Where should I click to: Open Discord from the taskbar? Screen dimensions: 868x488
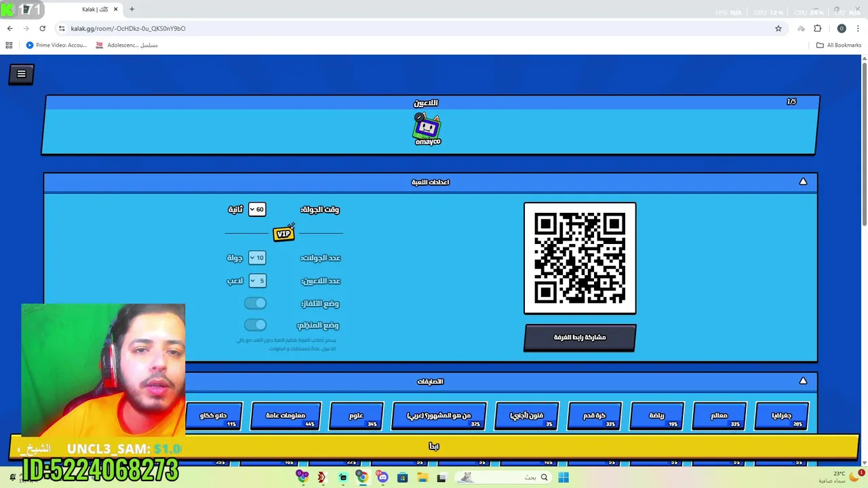pyautogui.click(x=382, y=477)
